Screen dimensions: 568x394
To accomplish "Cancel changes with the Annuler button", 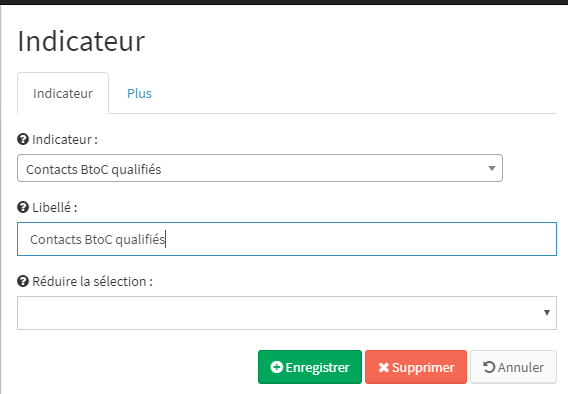I will [x=513, y=367].
